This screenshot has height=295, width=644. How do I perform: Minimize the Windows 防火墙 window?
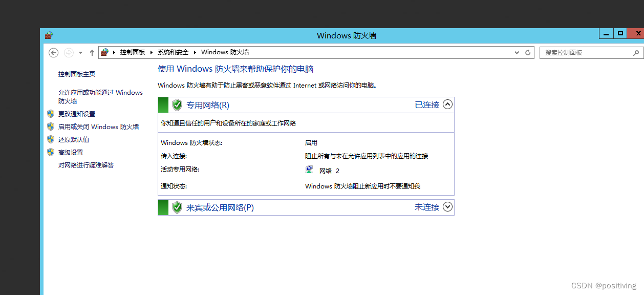[606, 34]
